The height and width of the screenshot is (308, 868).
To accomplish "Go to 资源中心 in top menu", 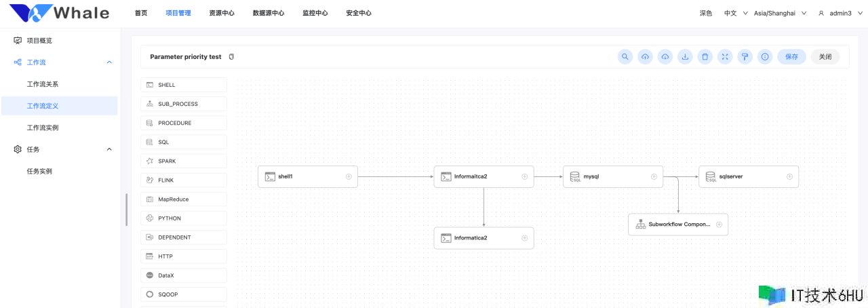I will (222, 13).
